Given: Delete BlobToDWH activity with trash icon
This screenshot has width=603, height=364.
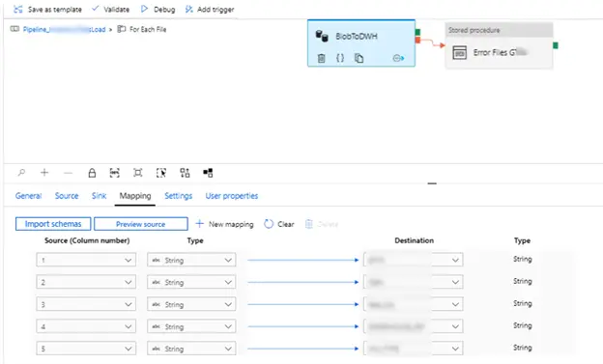Looking at the screenshot, I should pyautogui.click(x=321, y=58).
